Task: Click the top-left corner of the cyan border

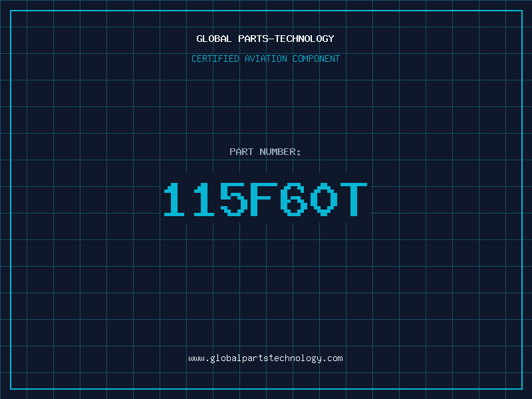Action: 11,11
